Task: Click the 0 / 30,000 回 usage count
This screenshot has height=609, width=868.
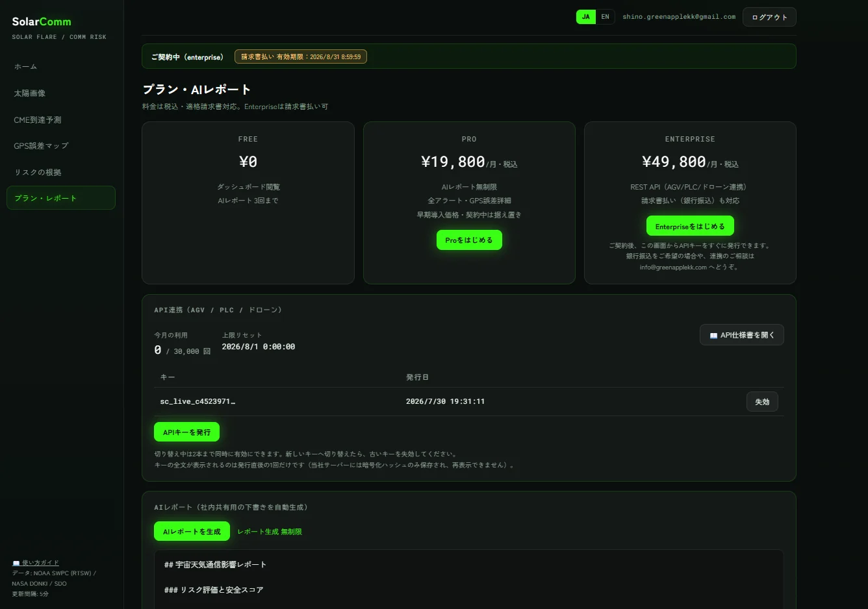Action: point(183,351)
